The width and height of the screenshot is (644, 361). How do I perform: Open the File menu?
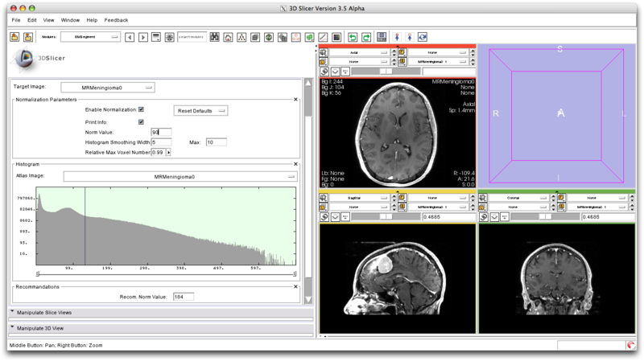[16, 20]
